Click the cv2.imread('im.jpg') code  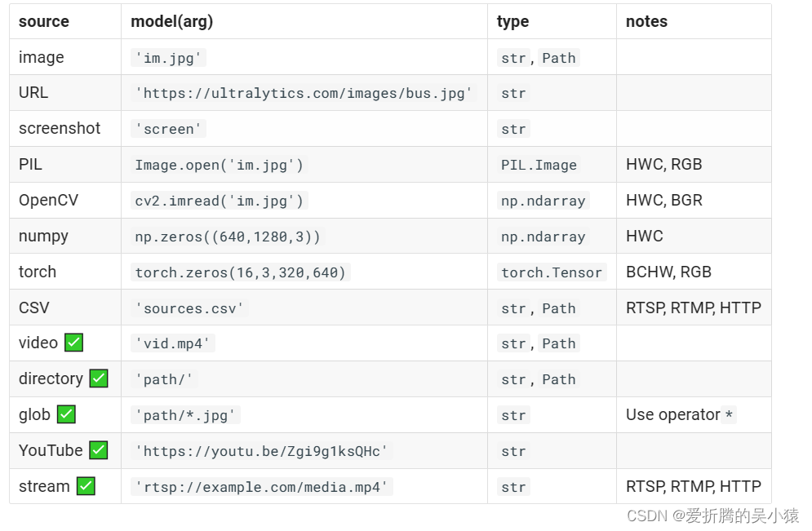point(219,201)
